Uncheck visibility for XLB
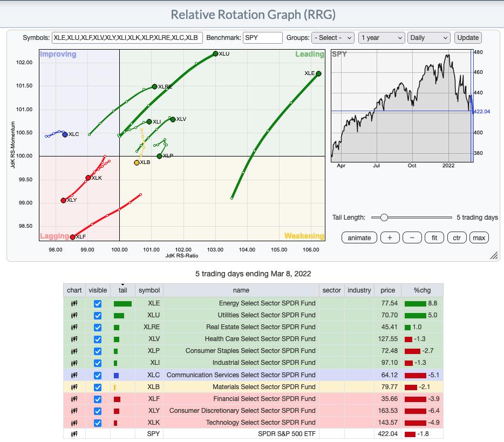The image size is (504, 442). (98, 387)
